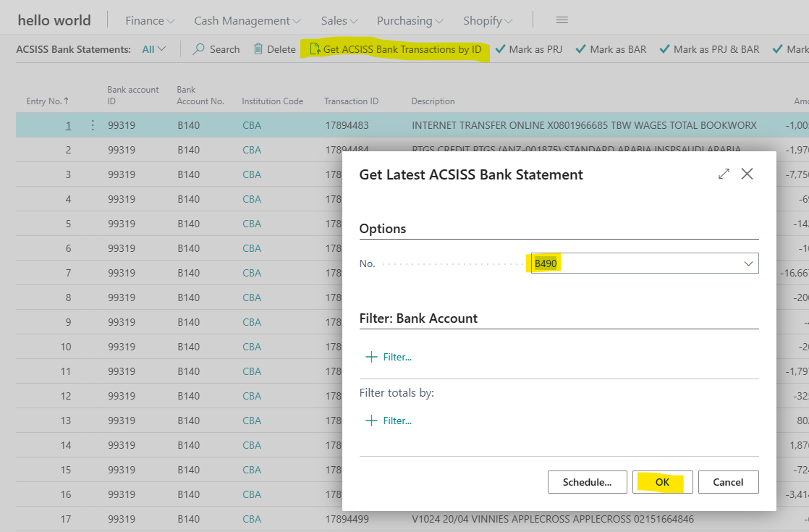Click the Search magnifier icon
809x532 pixels.
point(199,49)
